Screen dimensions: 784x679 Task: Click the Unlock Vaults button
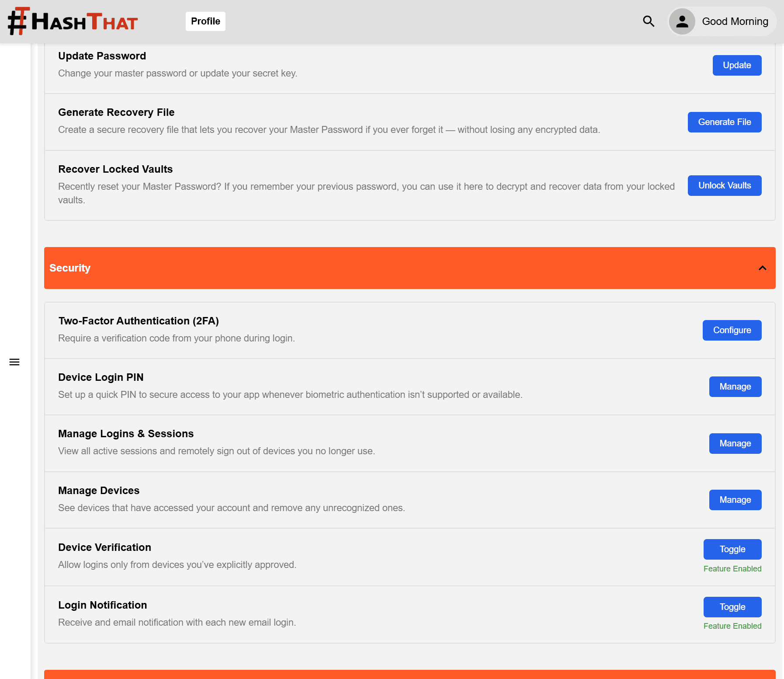tap(724, 185)
